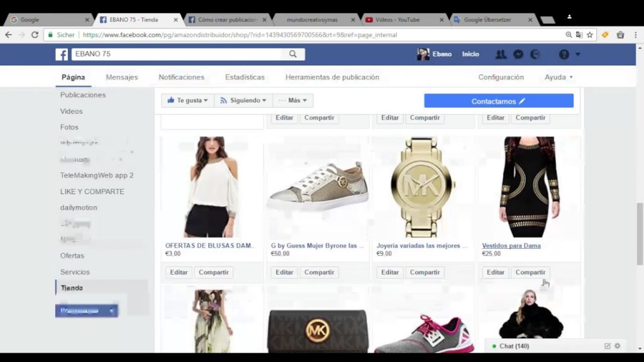Open the friend requests icon
Screen dimensions: 644x362
click(x=501, y=55)
